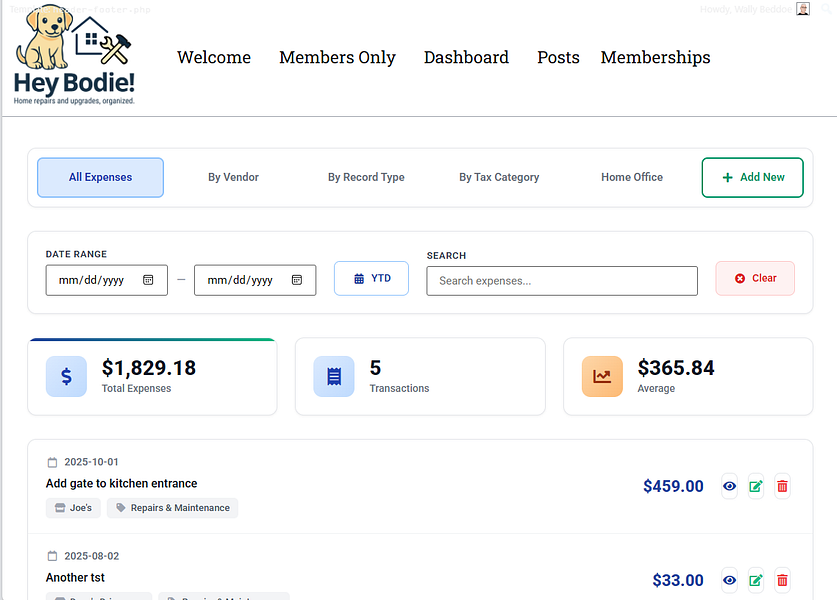Click the 2025-10-01 date
The width and height of the screenshot is (837, 600).
pos(91,462)
